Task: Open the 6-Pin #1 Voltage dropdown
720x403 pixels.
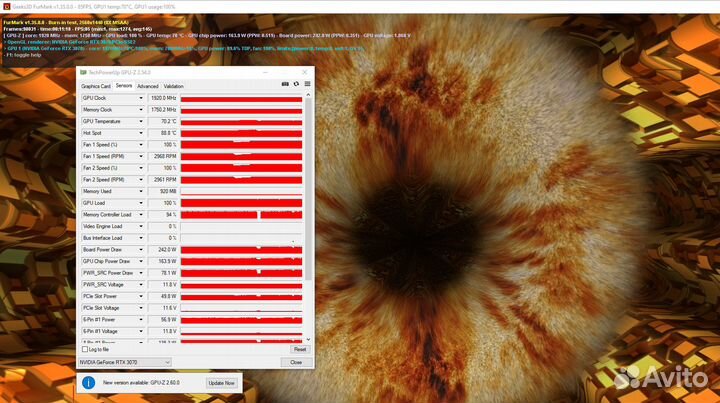Action: [x=141, y=331]
